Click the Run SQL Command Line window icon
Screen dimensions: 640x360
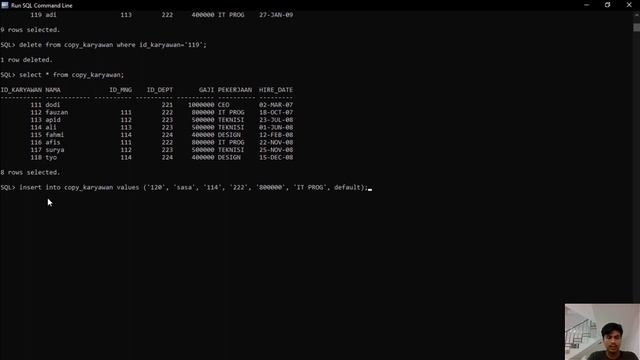5,5
